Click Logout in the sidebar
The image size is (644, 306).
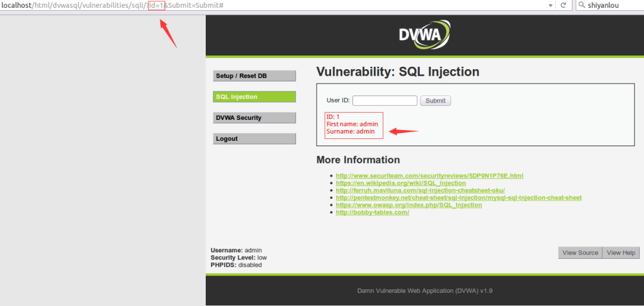(x=254, y=138)
